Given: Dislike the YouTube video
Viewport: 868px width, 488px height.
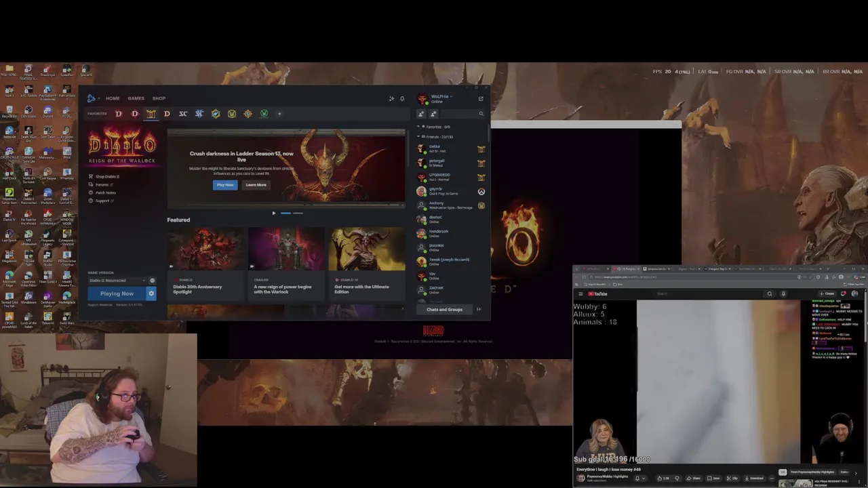Looking at the screenshot, I should [x=677, y=479].
